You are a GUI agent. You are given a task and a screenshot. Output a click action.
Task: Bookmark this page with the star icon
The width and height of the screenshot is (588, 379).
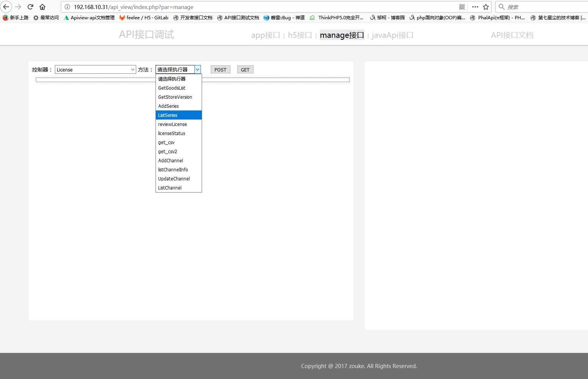pyautogui.click(x=486, y=7)
